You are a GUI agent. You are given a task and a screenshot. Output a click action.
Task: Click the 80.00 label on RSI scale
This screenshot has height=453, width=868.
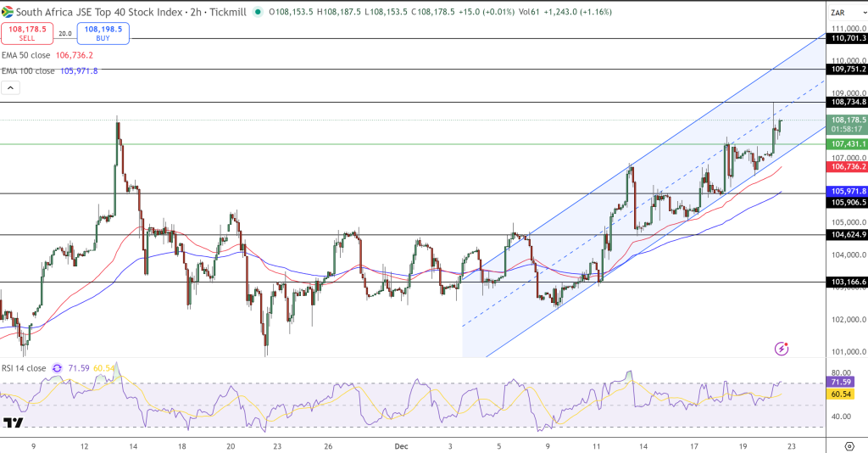click(841, 372)
